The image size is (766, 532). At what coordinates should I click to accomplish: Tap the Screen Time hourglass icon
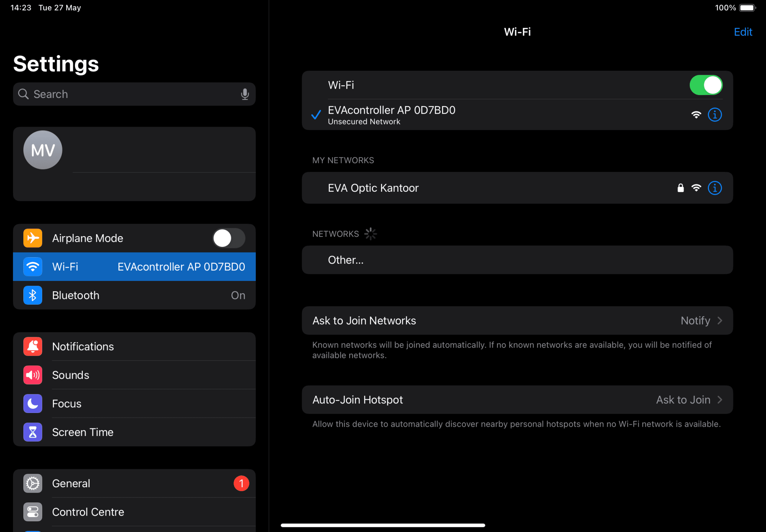coord(33,432)
